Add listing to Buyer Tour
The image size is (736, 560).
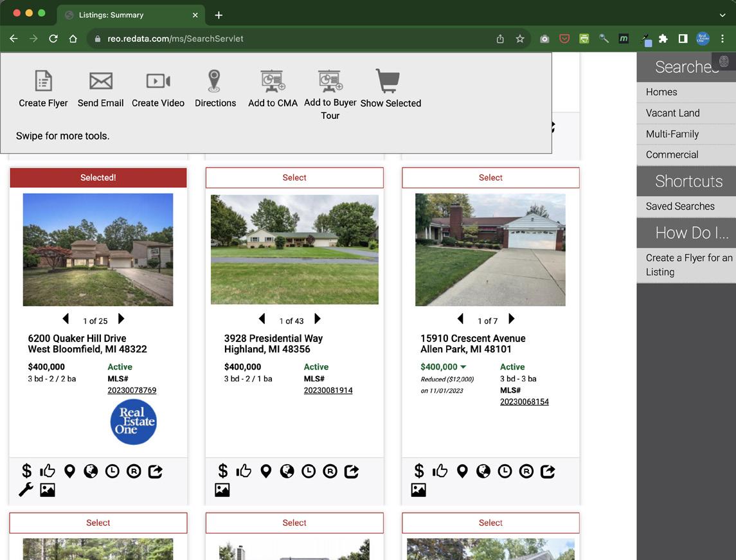coord(330,82)
